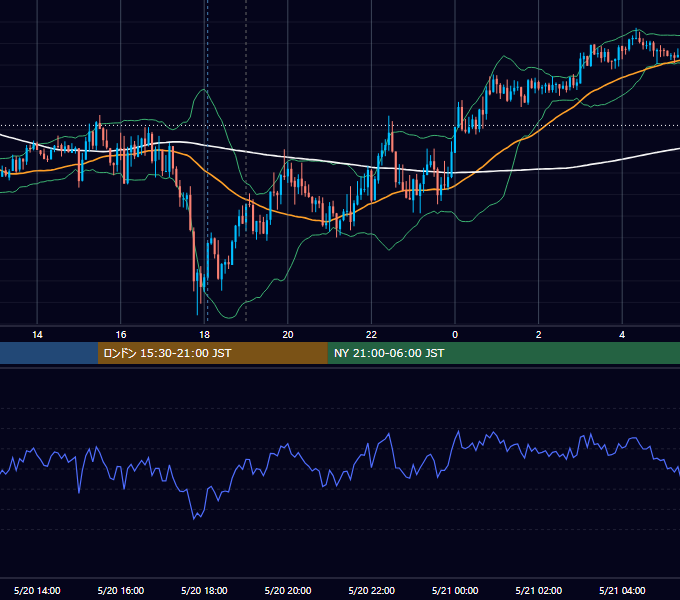Click the 5/21 02:00 time label
Viewport: 680px width, 600px height.
click(539, 590)
